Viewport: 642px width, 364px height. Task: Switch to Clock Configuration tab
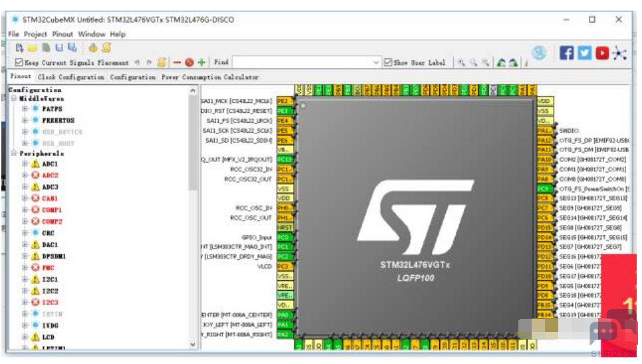[71, 77]
